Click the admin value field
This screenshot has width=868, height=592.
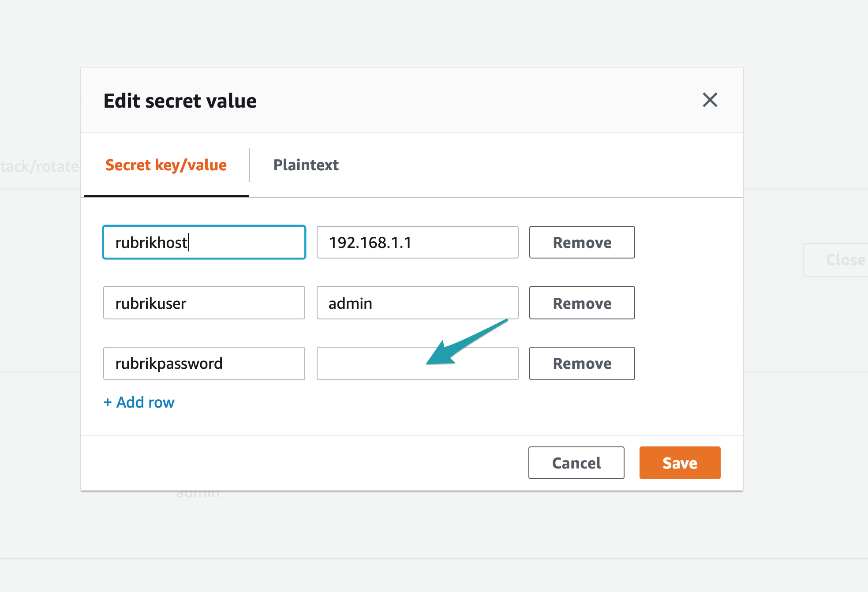pos(417,303)
